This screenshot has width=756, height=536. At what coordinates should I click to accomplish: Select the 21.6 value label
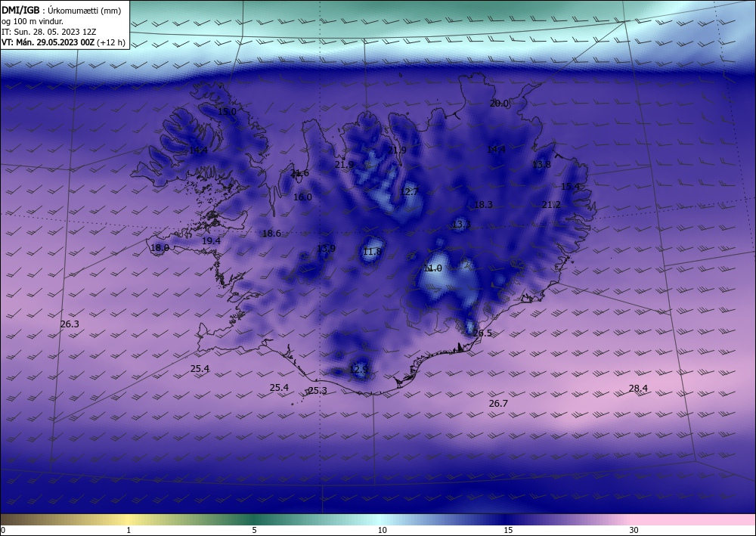(x=299, y=173)
